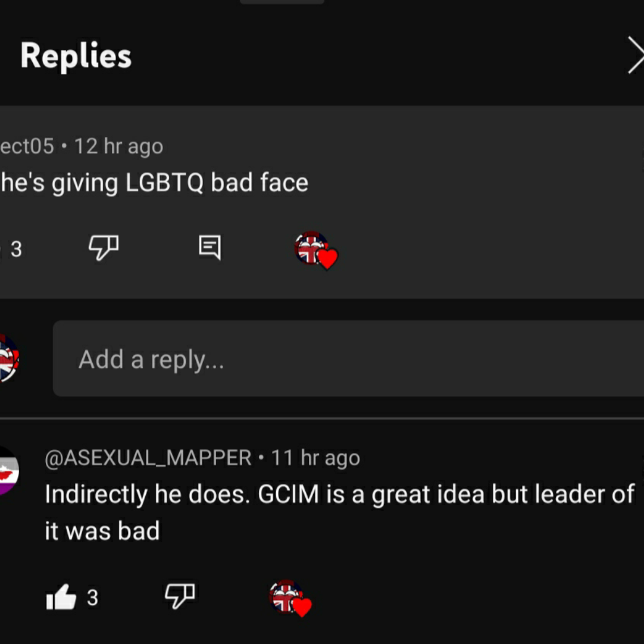Click the like count on the top comment
The image size is (644, 644).
click(16, 249)
